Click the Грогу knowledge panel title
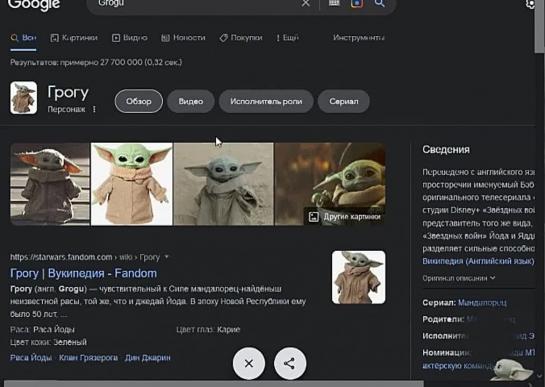The width and height of the screenshot is (545, 387). pos(68,92)
